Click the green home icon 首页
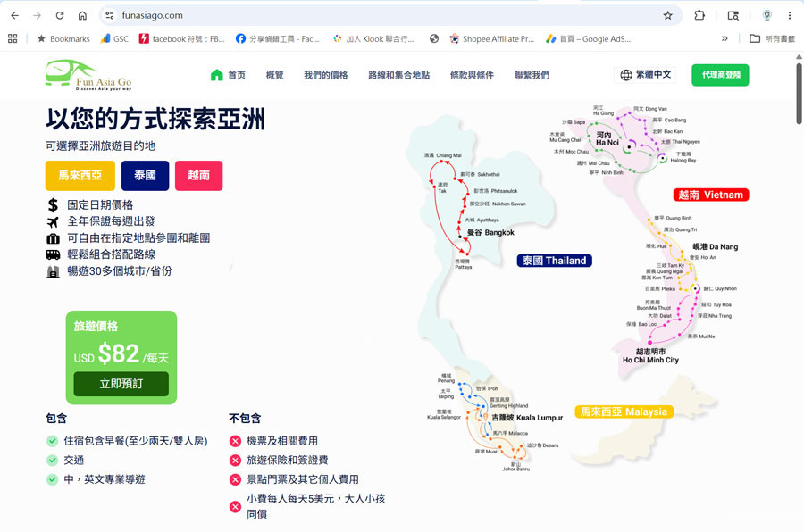The width and height of the screenshot is (804, 532). click(228, 75)
